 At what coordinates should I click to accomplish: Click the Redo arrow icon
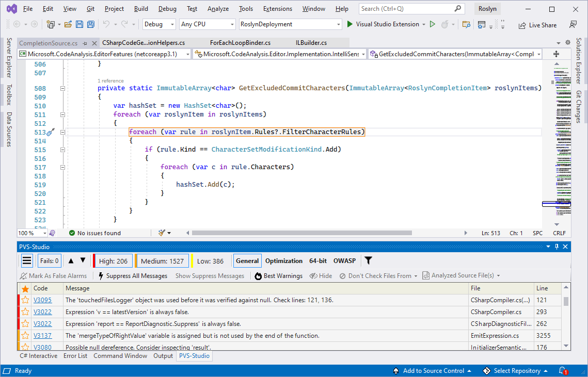(124, 24)
